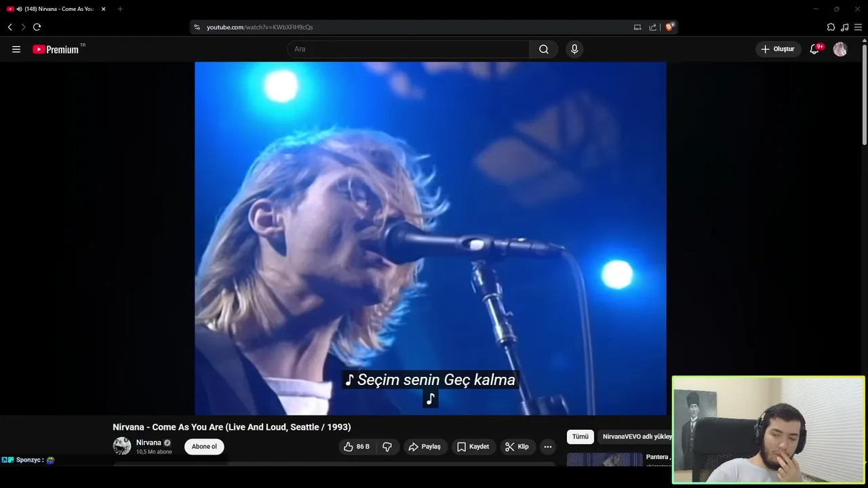Viewport: 868px width, 488px height.
Task: Open the notifications bell
Action: point(815,49)
